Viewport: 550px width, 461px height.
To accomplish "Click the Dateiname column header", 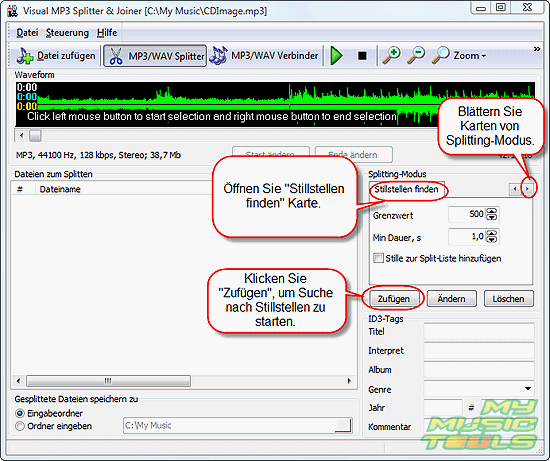I will coord(60,189).
